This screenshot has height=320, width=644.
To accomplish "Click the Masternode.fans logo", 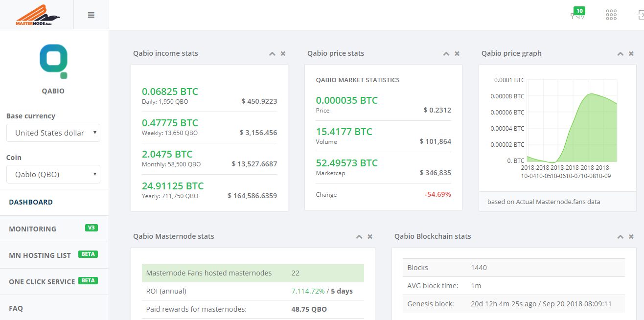I will [x=37, y=15].
